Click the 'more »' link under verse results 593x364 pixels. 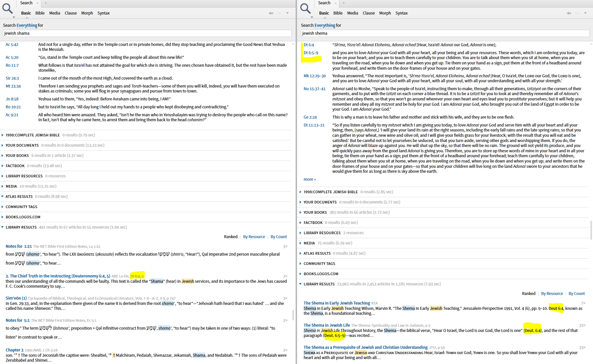pos(310,179)
